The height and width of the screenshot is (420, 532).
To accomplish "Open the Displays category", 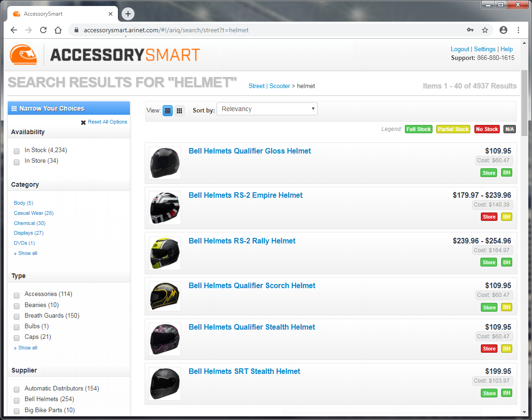I will tap(29, 233).
